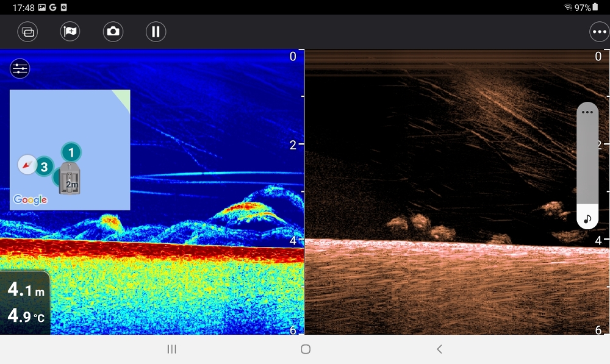Select waypoint marker 1 on map
The height and width of the screenshot is (364, 610).
(71, 152)
